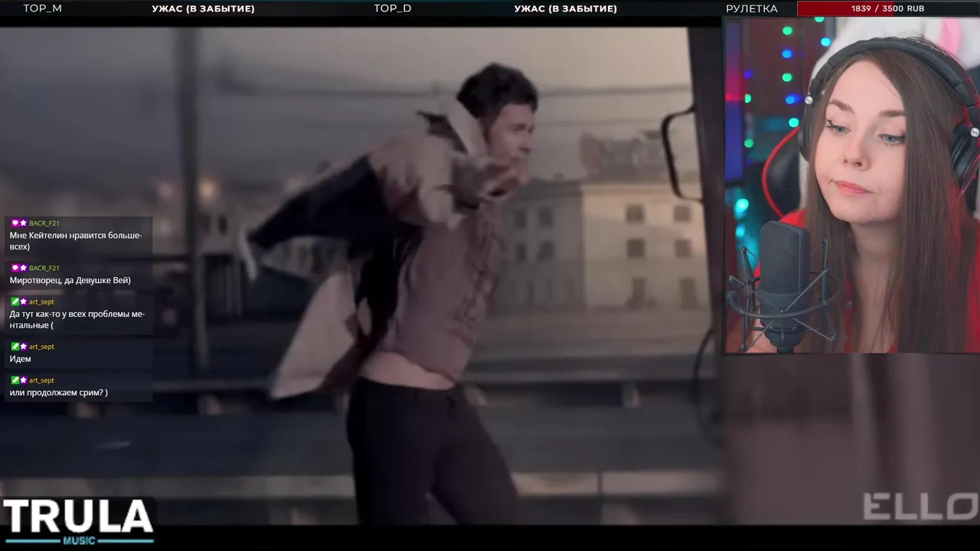980x551 pixels.
Task: Select chat text 'Мне Кейтелин нравится больше всех)'
Action: [76, 241]
